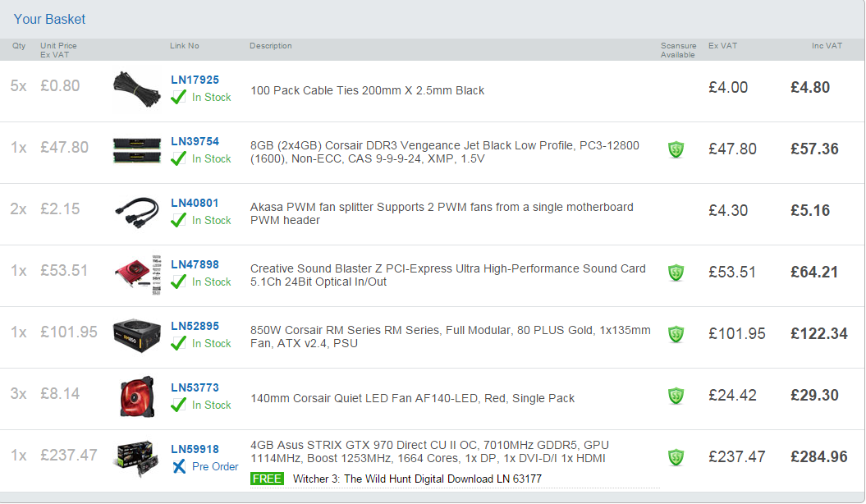Click inc VAT price £29.30
The image size is (866, 504).
click(814, 396)
